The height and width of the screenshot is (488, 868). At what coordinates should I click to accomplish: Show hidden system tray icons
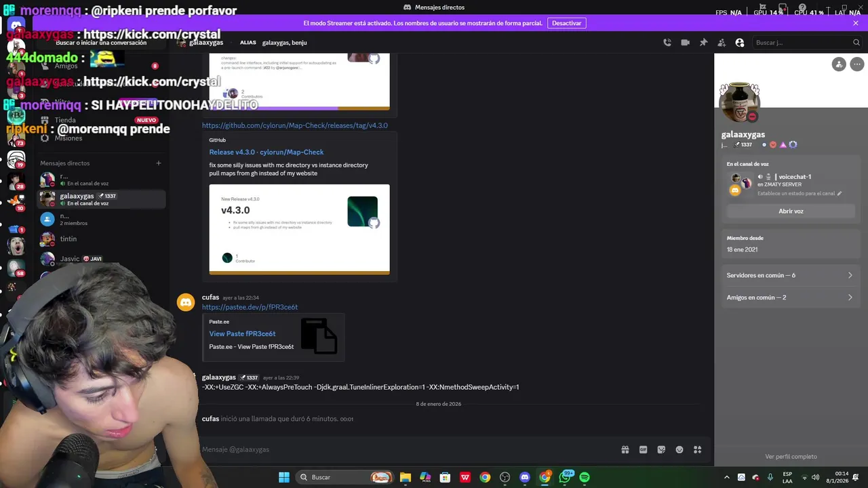tap(726, 477)
